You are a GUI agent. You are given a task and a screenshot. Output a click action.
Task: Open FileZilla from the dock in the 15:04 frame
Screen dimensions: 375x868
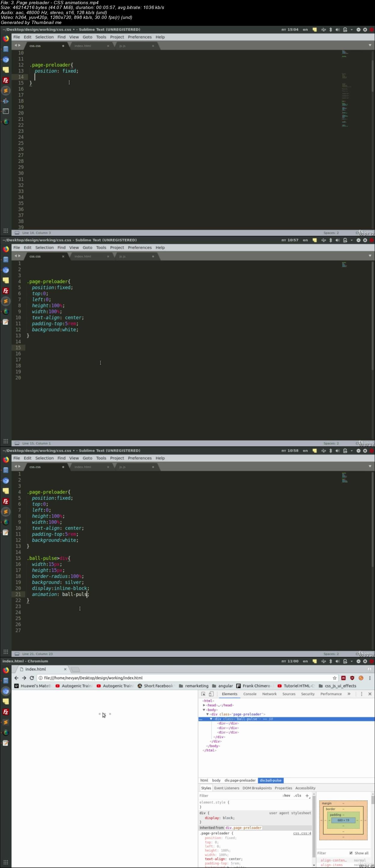tap(6, 80)
